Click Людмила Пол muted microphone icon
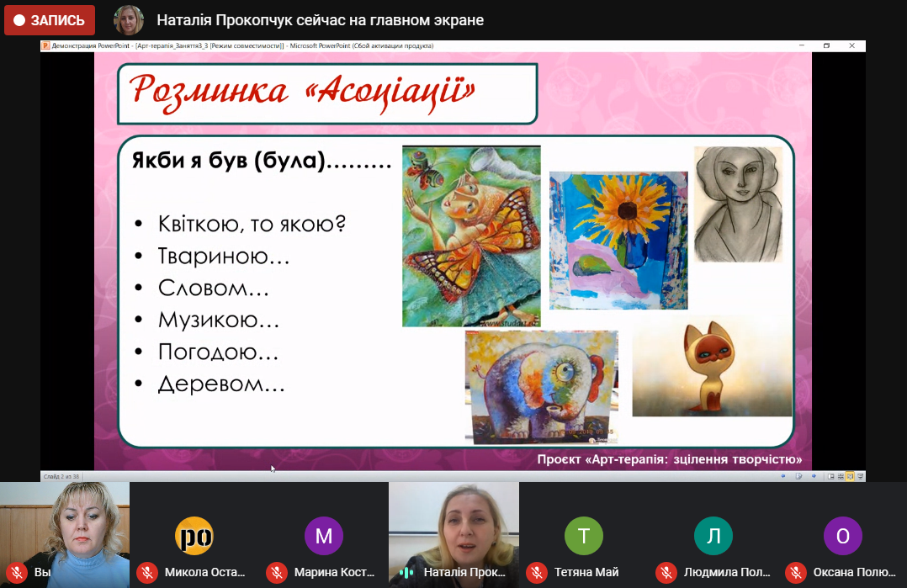The width and height of the screenshot is (907, 588). [x=666, y=573]
